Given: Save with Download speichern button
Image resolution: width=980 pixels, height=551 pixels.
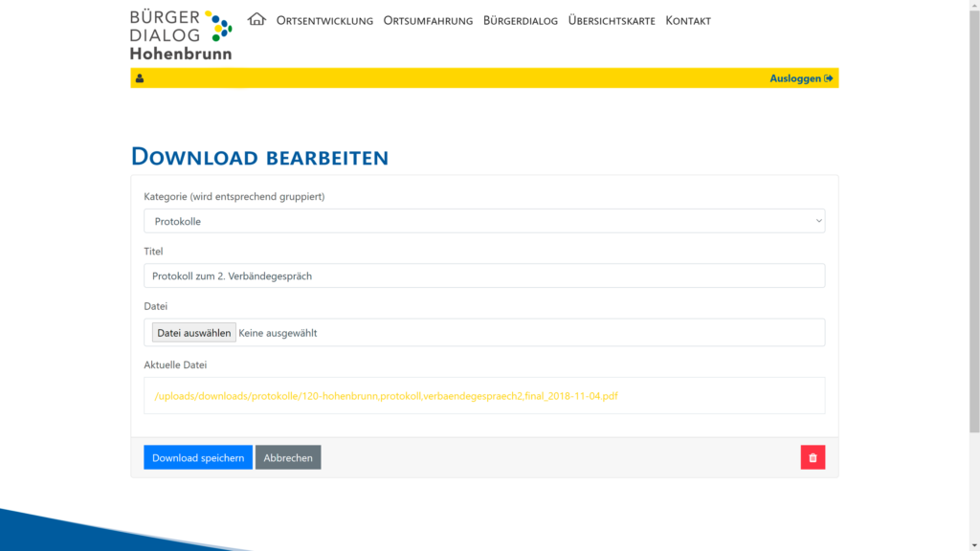Looking at the screenshot, I should (x=198, y=457).
